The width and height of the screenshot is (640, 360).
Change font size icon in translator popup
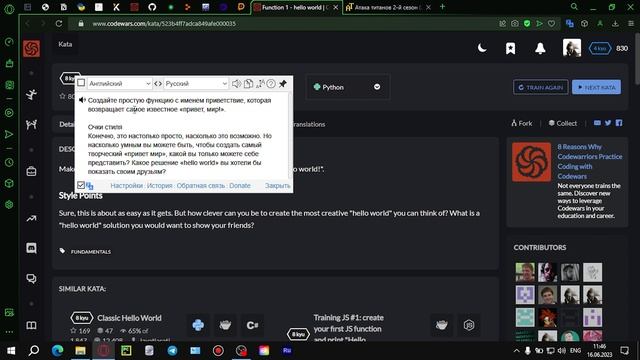click(260, 83)
